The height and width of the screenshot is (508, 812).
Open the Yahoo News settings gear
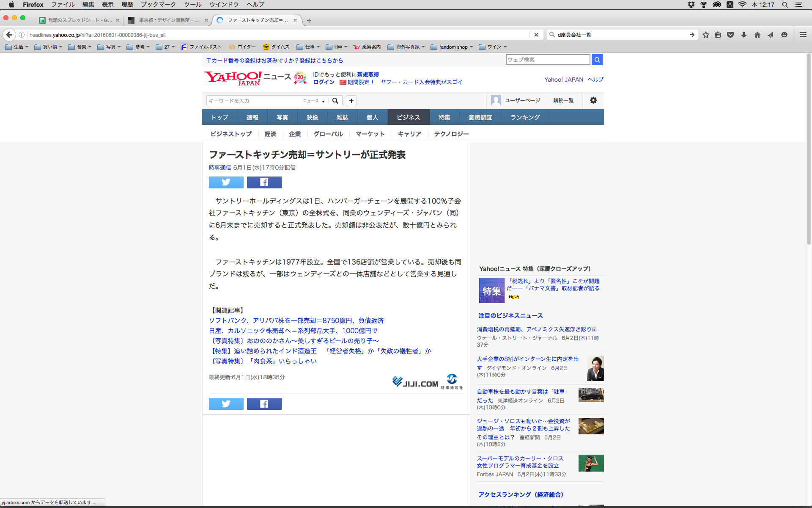593,100
